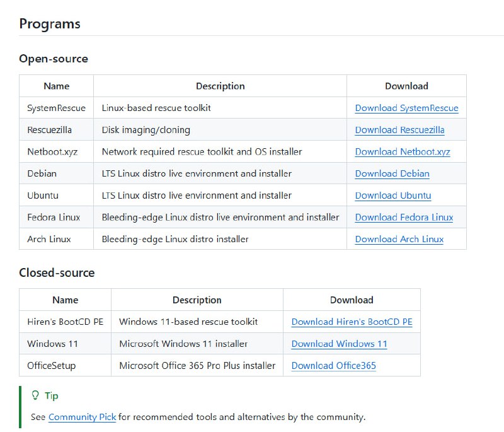The width and height of the screenshot is (504, 432).
Task: Open the Download Fedora Linux link
Action: pos(404,217)
